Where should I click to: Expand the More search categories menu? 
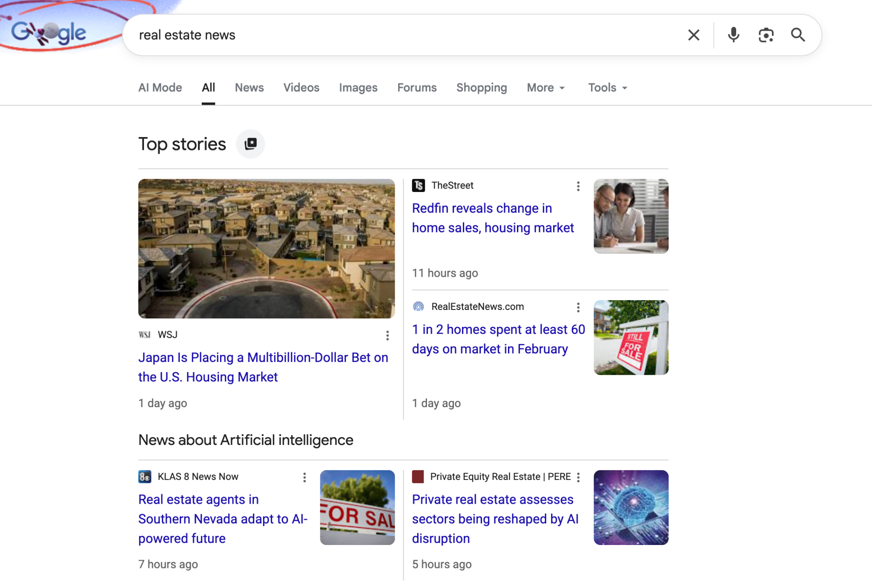545,88
